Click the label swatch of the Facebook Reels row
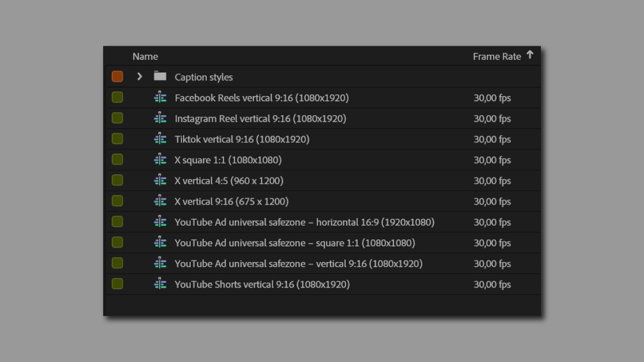 117,97
